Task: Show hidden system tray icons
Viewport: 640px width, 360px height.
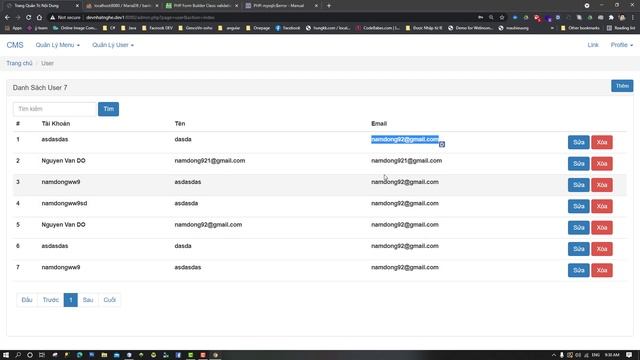Action: pos(553,355)
